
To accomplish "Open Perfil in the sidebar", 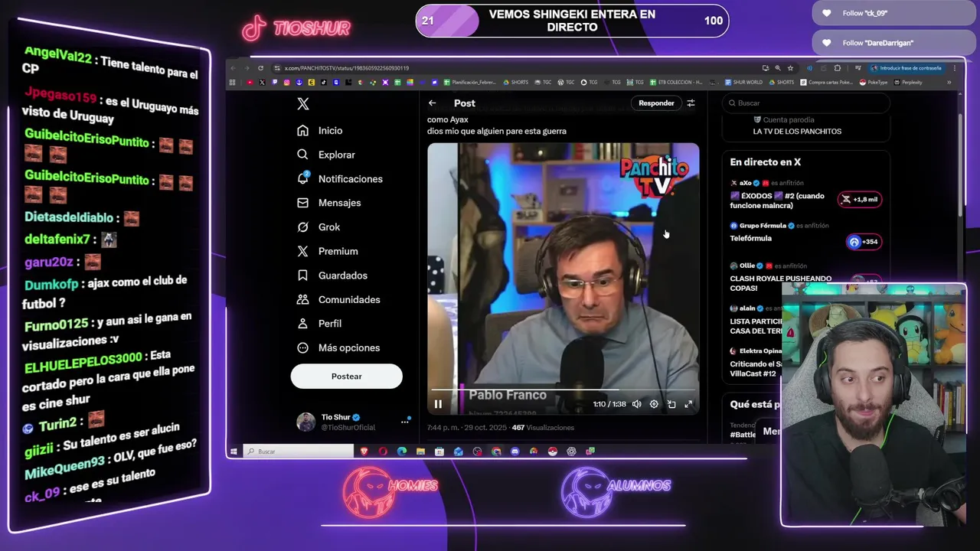I will pyautogui.click(x=319, y=324).
